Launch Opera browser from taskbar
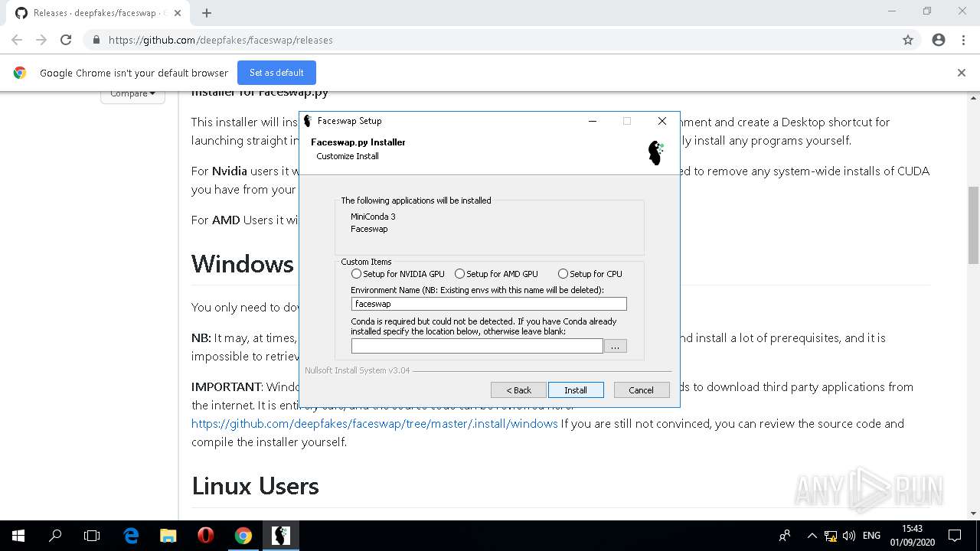This screenshot has width=980, height=551. (205, 536)
